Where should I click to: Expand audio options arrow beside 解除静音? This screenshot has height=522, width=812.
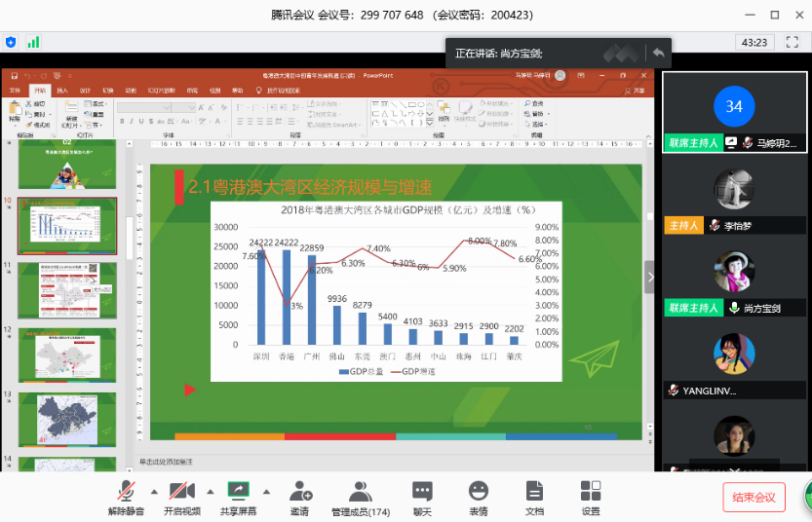154,491
